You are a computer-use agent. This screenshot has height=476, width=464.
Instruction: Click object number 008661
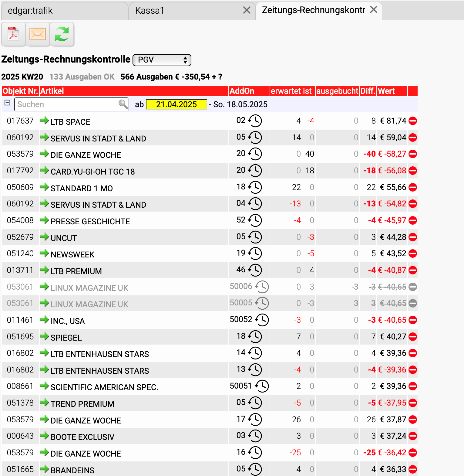point(20,386)
